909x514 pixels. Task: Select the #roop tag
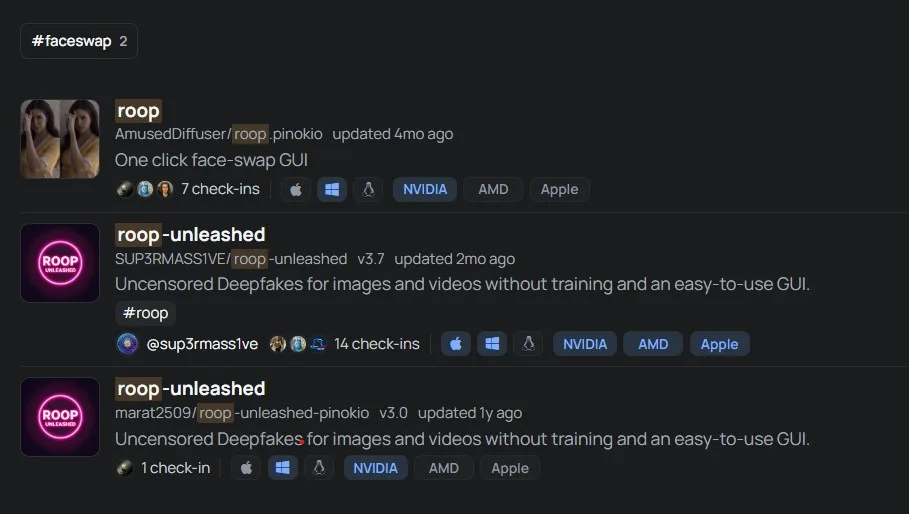(146, 313)
